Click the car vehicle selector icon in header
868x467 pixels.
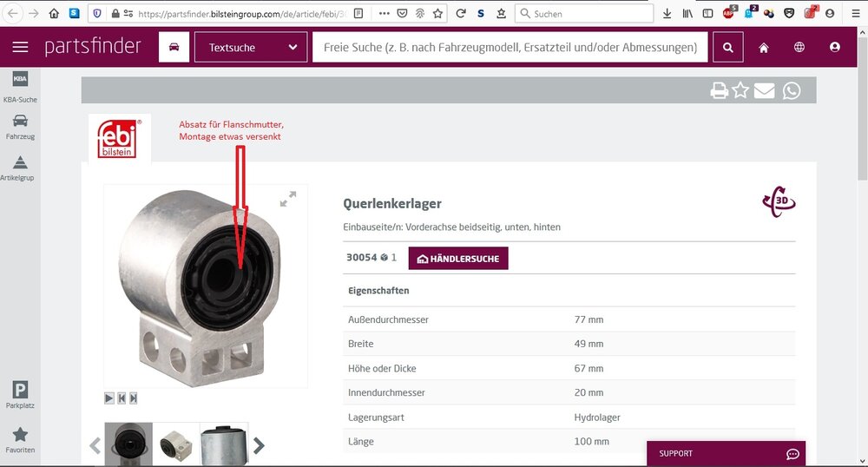pyautogui.click(x=174, y=47)
